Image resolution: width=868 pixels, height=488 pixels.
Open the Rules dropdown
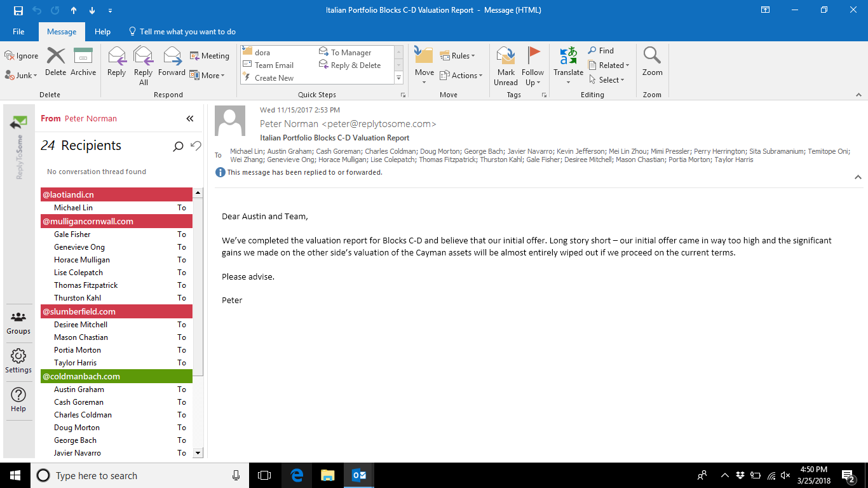(x=458, y=56)
